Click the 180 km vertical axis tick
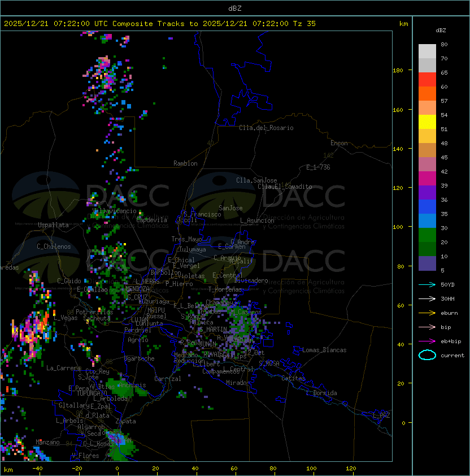Viewport: 470px width, 476px height. click(398, 71)
